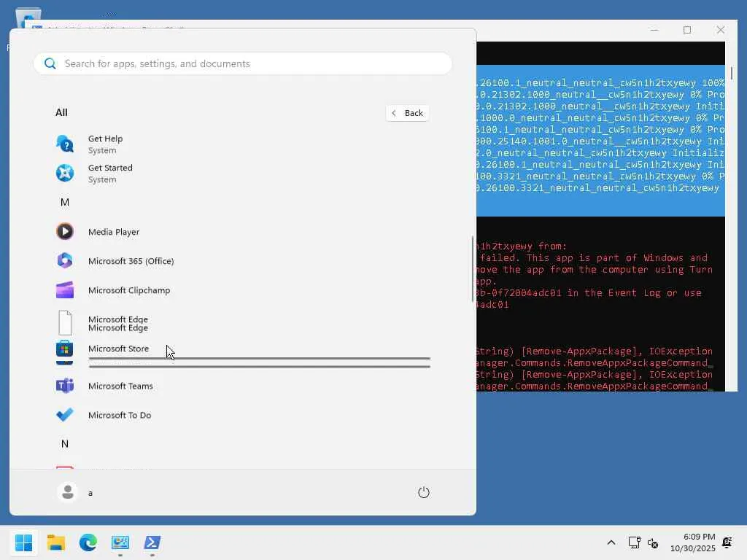Screen dimensions: 747x560
Task: Open Microsoft Store bag icon
Action: click(65, 349)
